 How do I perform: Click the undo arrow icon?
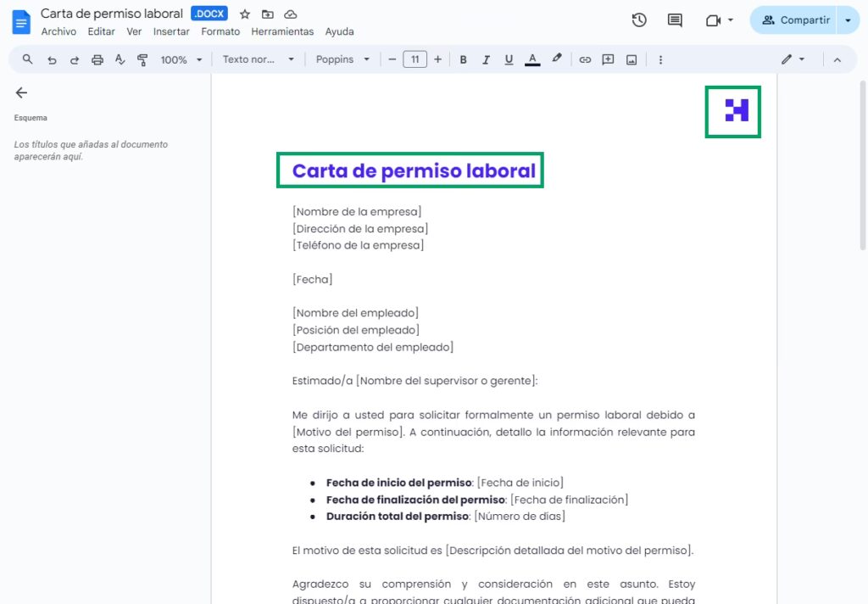click(x=52, y=60)
